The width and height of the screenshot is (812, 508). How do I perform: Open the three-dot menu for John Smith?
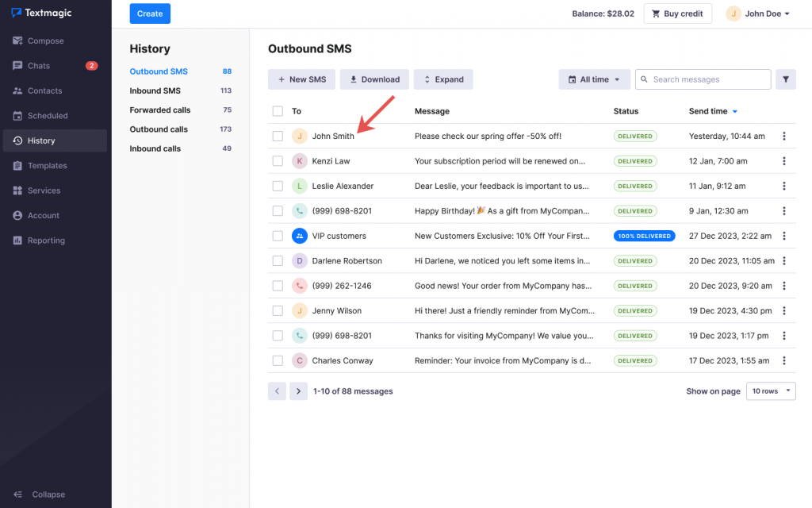coord(784,137)
